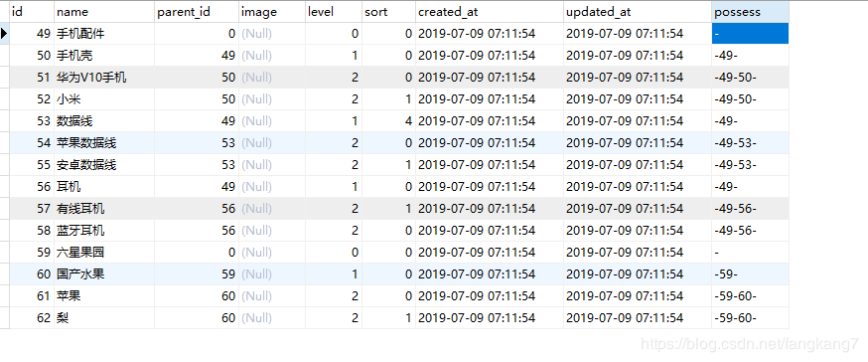Select the level column header
The height and width of the screenshot is (362, 868).
pos(334,12)
